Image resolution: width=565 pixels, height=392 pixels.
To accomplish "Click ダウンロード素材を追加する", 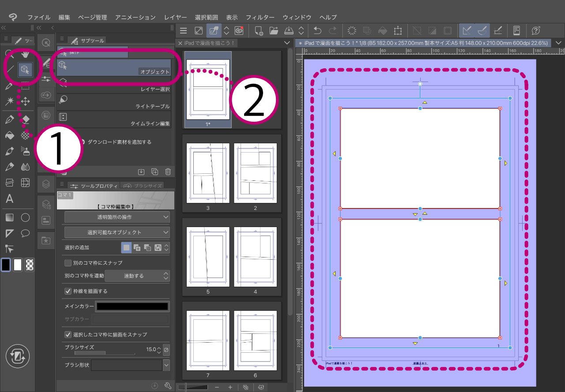I will pos(119,142).
